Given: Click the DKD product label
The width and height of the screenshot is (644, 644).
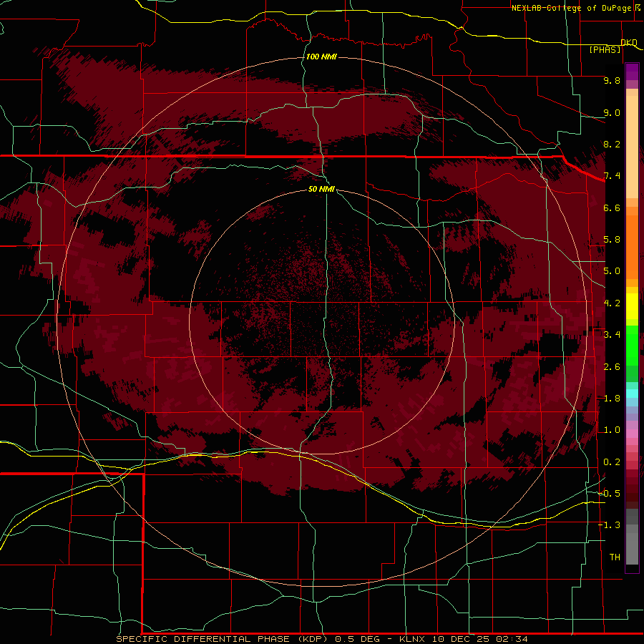Looking at the screenshot, I should pyautogui.click(x=629, y=42).
